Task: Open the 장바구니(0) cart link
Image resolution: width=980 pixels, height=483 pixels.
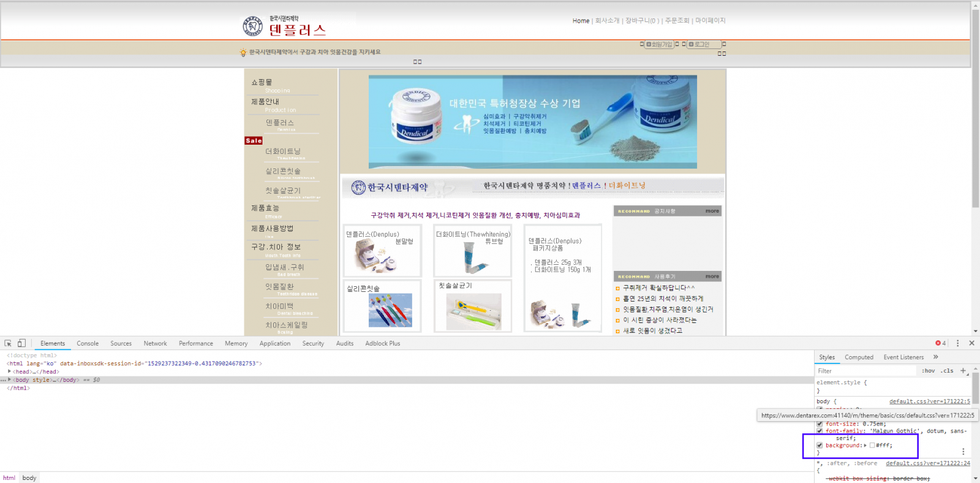Action: click(x=642, y=21)
